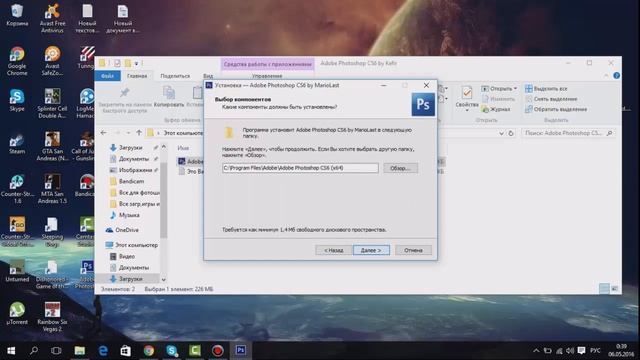Open taskbar search magnifier

(34, 351)
